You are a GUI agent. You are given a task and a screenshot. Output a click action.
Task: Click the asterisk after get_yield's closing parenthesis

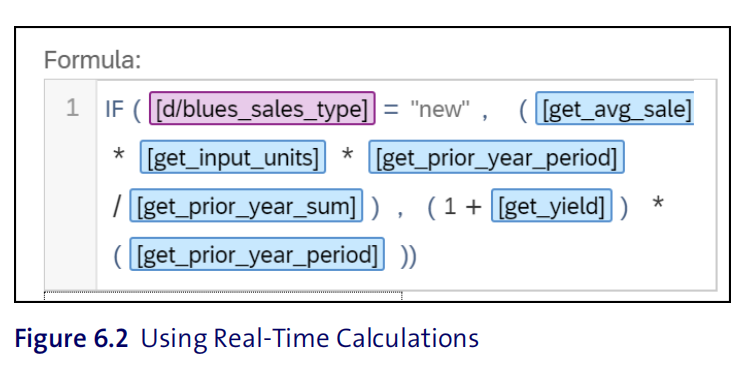point(658,203)
